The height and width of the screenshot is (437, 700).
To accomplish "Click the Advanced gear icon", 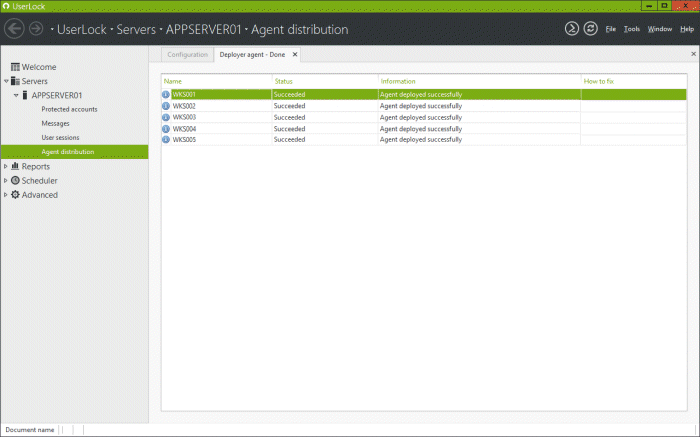I will 15,195.
